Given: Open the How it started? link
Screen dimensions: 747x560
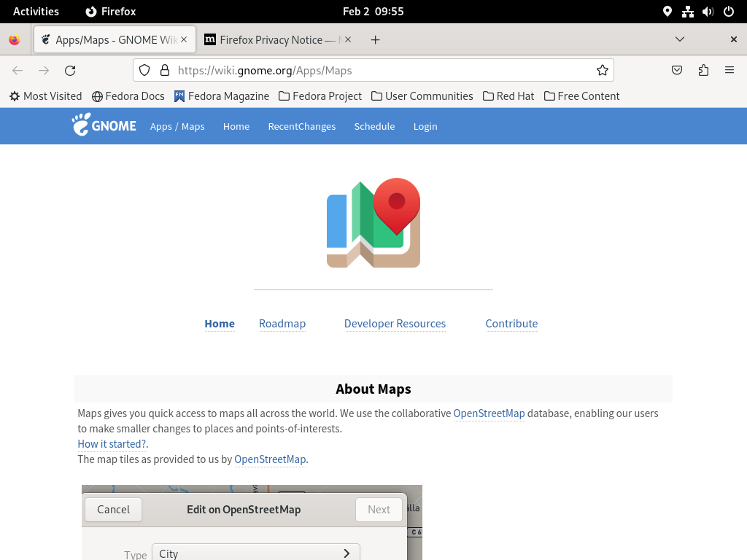Looking at the screenshot, I should [112, 444].
